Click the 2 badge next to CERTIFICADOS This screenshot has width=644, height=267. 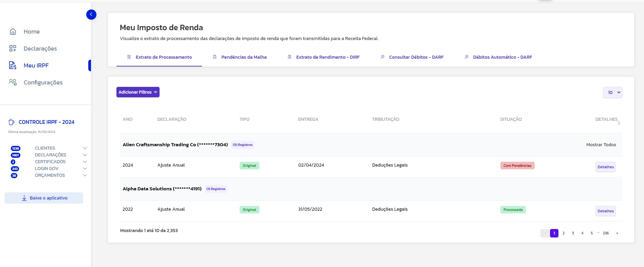13,162
